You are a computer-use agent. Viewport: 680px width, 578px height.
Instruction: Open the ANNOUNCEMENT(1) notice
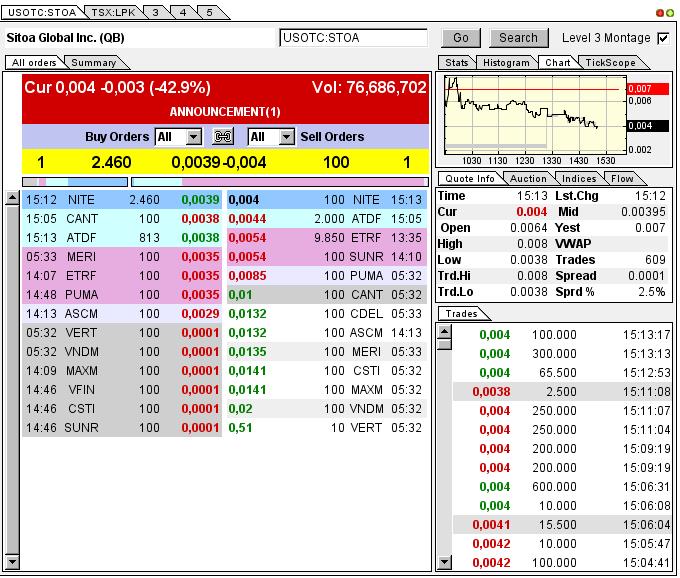(225, 112)
